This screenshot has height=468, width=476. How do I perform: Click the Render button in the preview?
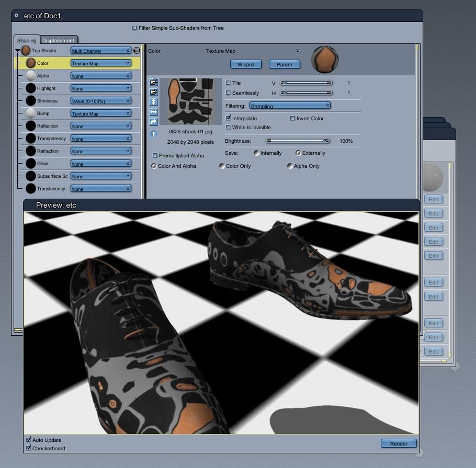coord(399,443)
